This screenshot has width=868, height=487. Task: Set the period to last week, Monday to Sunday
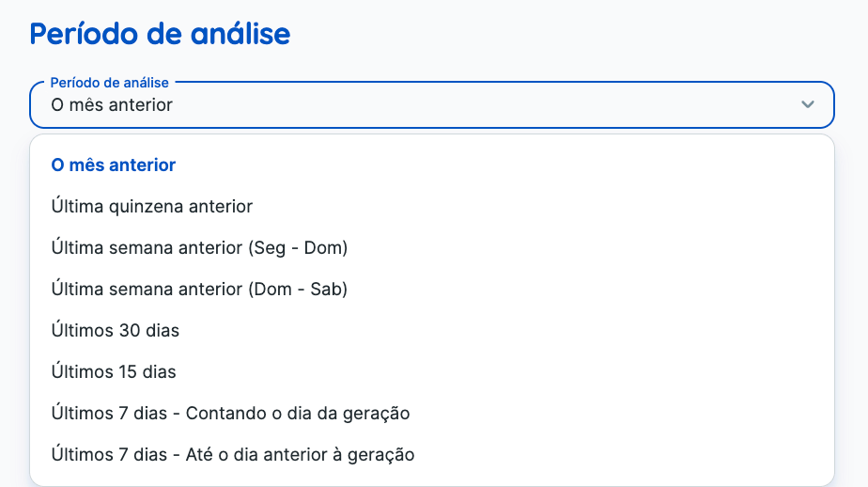pyautogui.click(x=199, y=248)
